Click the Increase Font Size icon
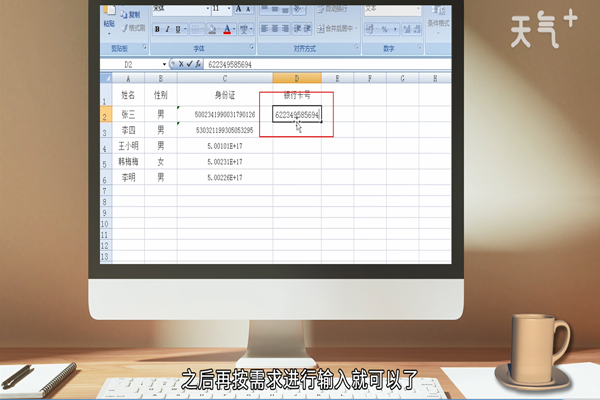Image resolution: width=600 pixels, height=400 pixels. coord(238,9)
